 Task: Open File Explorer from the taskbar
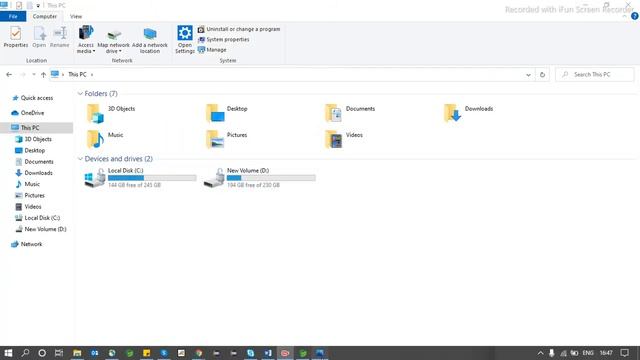(x=77, y=353)
